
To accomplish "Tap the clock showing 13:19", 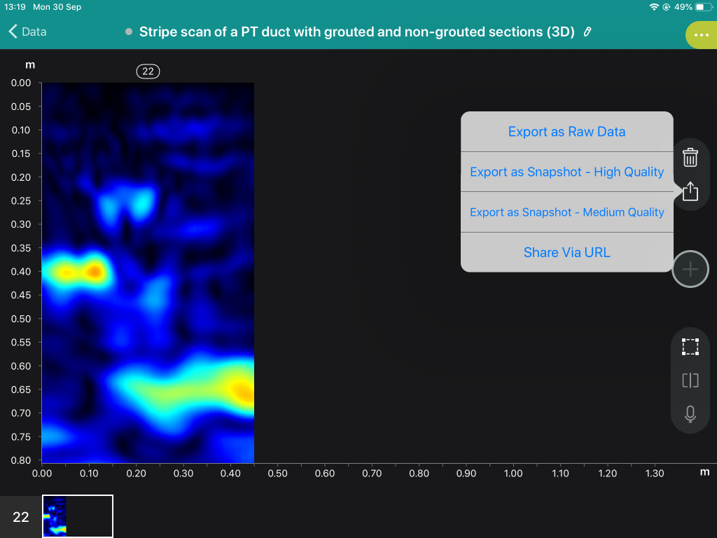I will (x=15, y=7).
